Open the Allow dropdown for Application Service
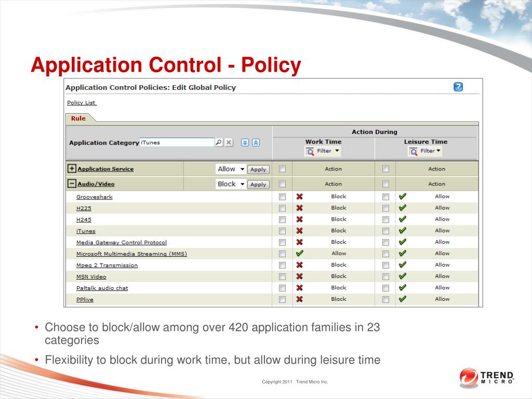The image size is (532, 399). pyautogui.click(x=231, y=169)
